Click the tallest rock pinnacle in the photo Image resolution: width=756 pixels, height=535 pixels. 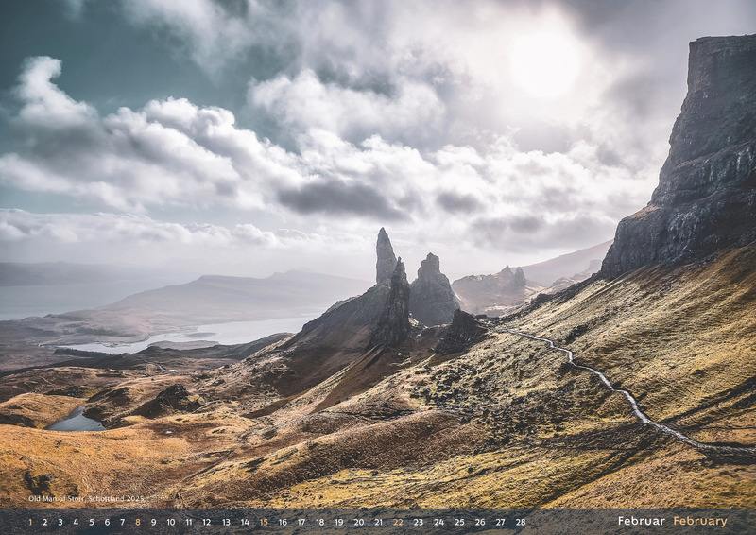coord(385,255)
